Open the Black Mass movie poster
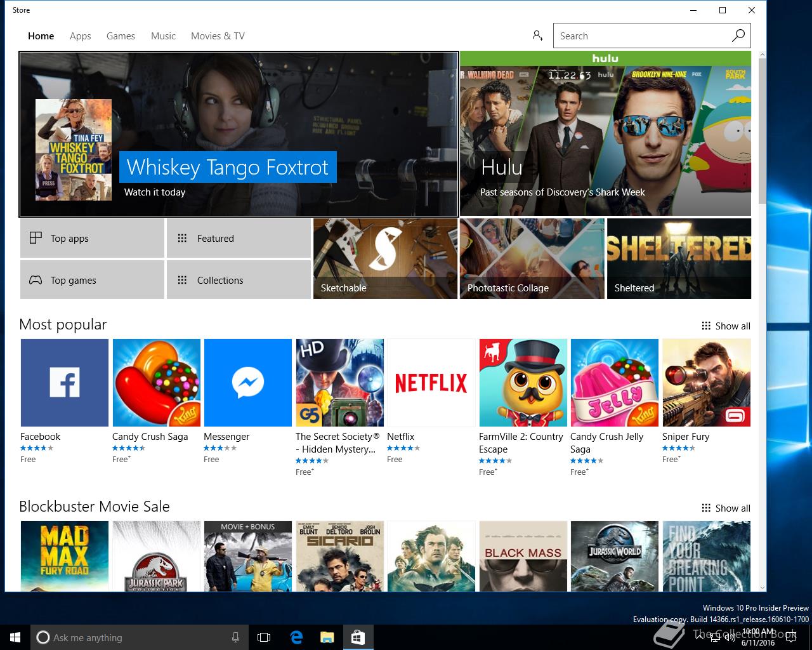 tap(523, 556)
